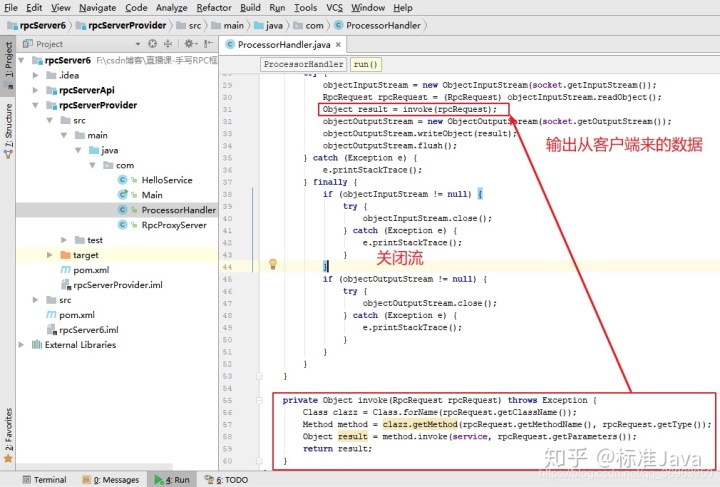Open the Help menu

(403, 8)
